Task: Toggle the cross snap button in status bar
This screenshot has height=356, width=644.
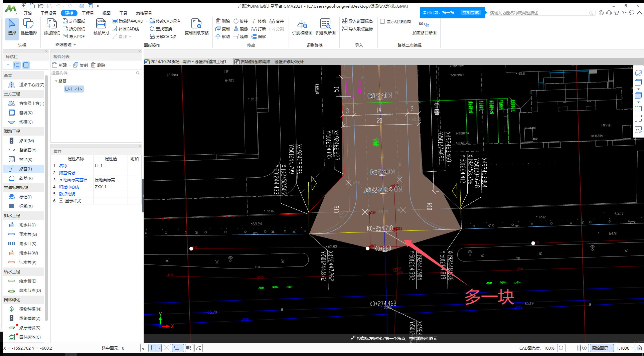Action: tap(167, 348)
